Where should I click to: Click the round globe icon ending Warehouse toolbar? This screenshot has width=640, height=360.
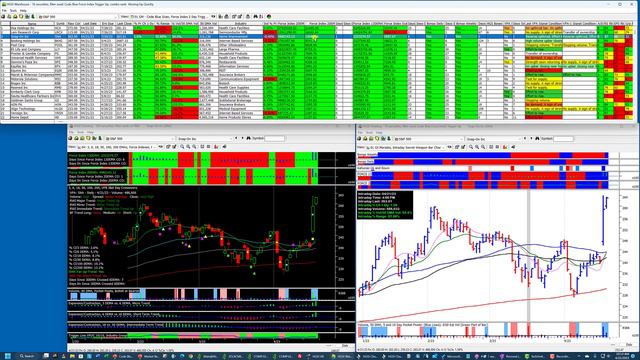(x=269, y=16)
